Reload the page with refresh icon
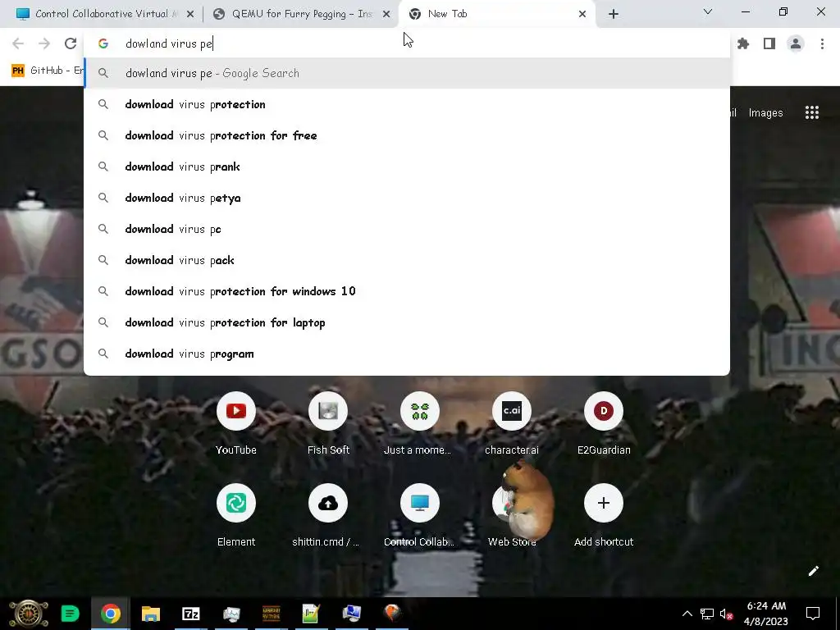This screenshot has height=630, width=840. 71,43
